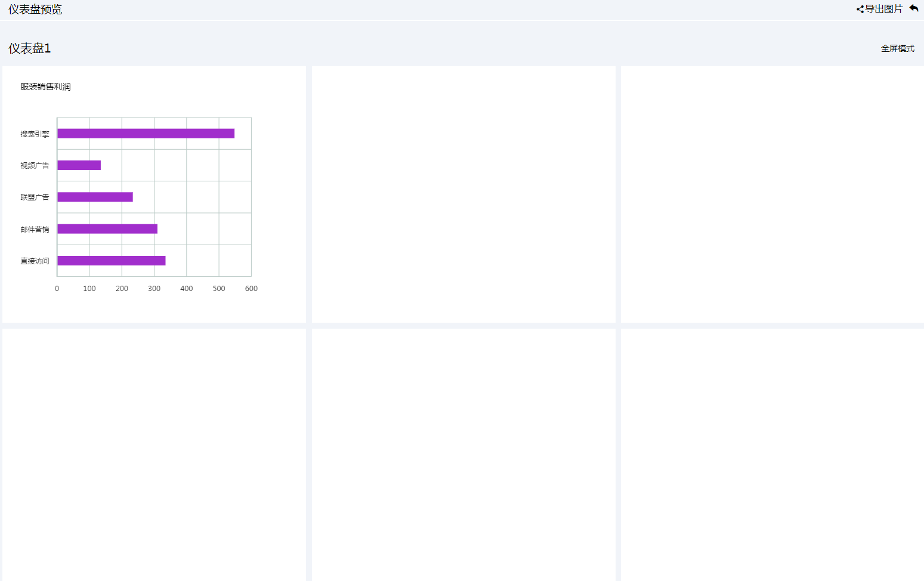Click the 搜索引擎 axis label
The width and height of the screenshot is (924, 581).
(35, 134)
